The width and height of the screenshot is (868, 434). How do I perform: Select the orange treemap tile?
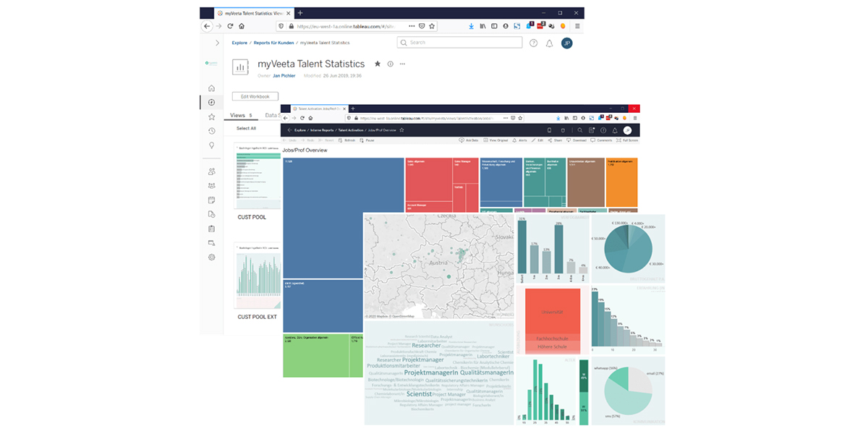click(x=621, y=182)
